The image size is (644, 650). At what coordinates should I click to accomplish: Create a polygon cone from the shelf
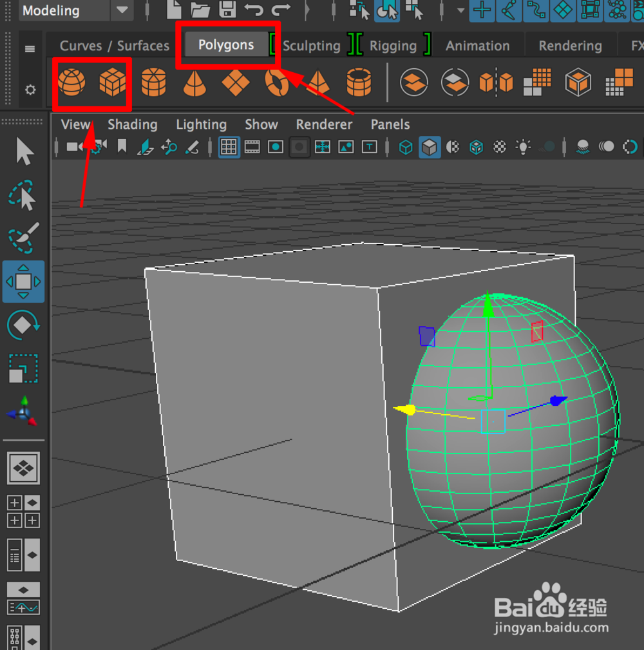pos(194,82)
